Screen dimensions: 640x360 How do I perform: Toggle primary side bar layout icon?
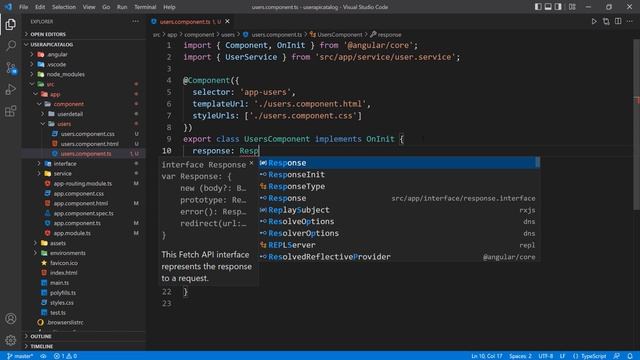click(x=538, y=7)
